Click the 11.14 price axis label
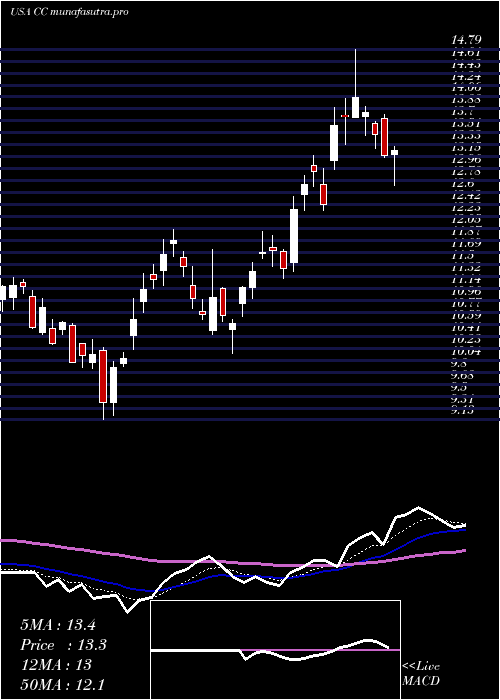Viewport: 500px width, 700px height. pos(466,280)
